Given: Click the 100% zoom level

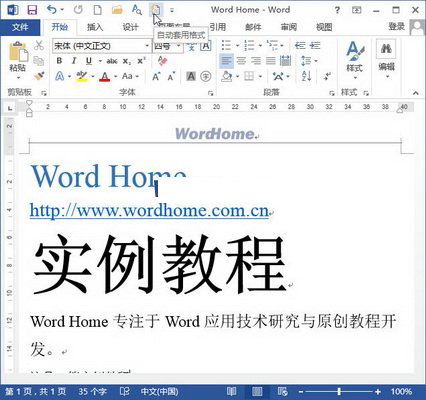Looking at the screenshot, I should pos(401,391).
